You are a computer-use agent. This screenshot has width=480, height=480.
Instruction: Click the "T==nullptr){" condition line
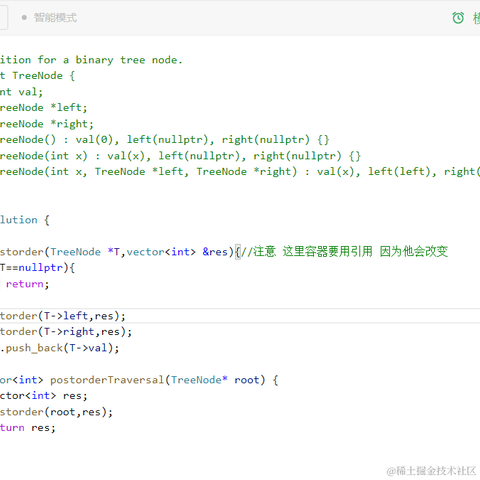point(37,268)
